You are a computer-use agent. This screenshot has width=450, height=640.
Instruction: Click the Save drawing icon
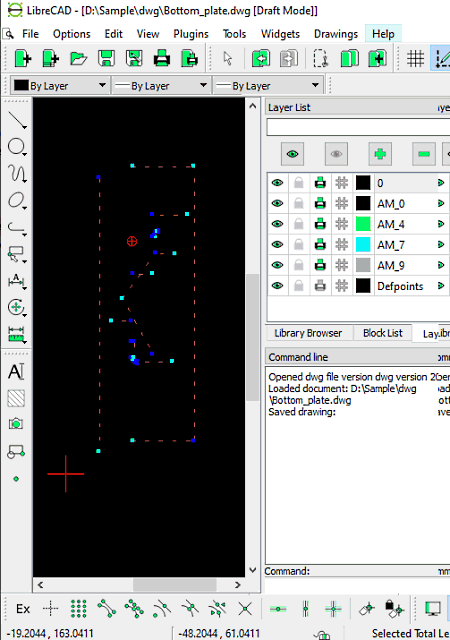point(106,58)
